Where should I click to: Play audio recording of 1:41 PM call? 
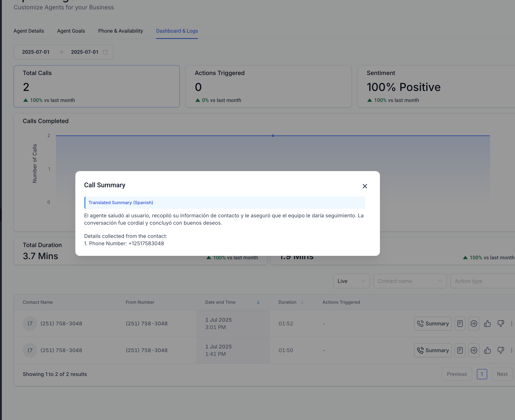click(474, 350)
